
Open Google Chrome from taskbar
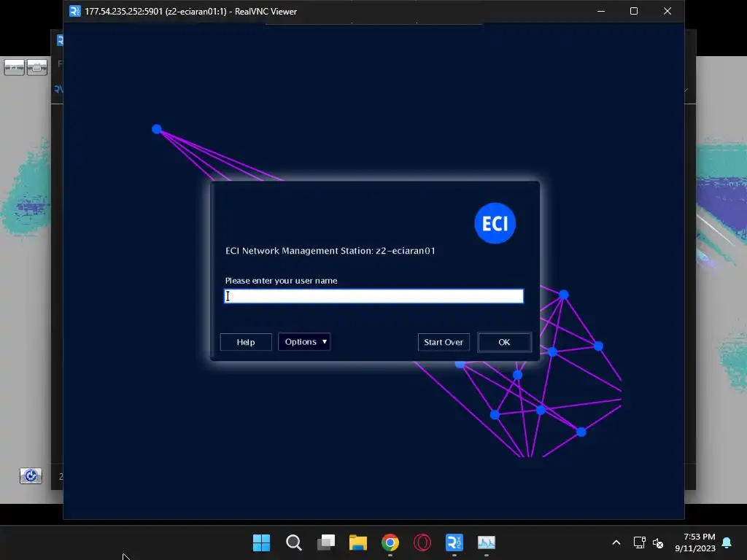click(390, 542)
